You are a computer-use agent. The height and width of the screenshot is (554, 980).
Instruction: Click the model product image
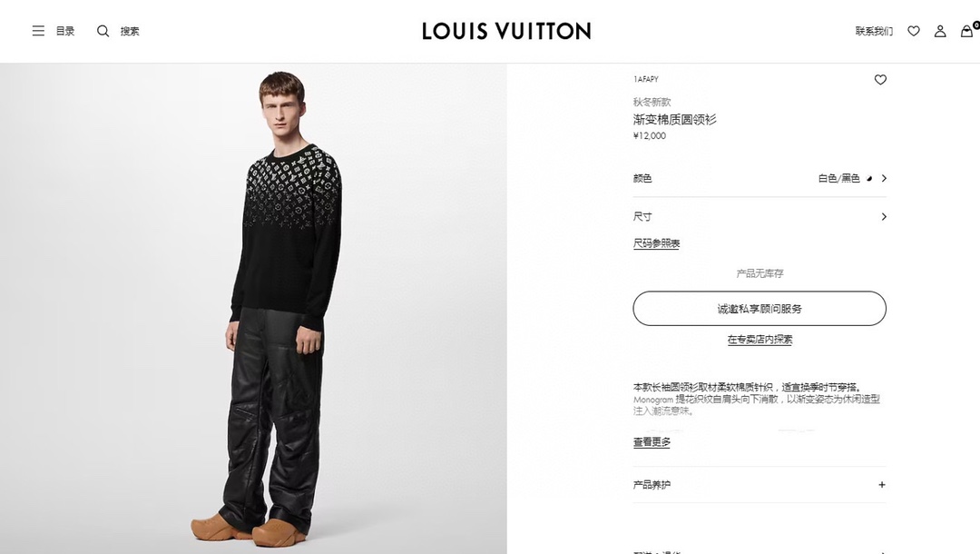(x=253, y=308)
